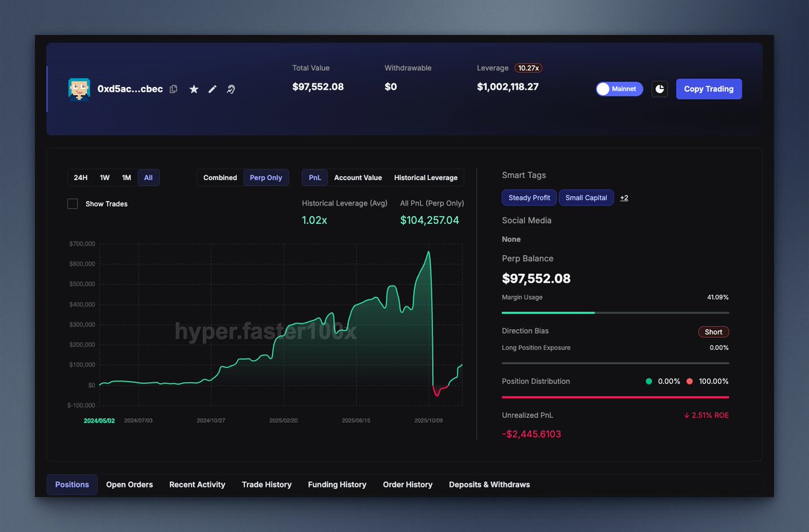Switch to Perp Only view
The image size is (809, 532).
point(266,177)
